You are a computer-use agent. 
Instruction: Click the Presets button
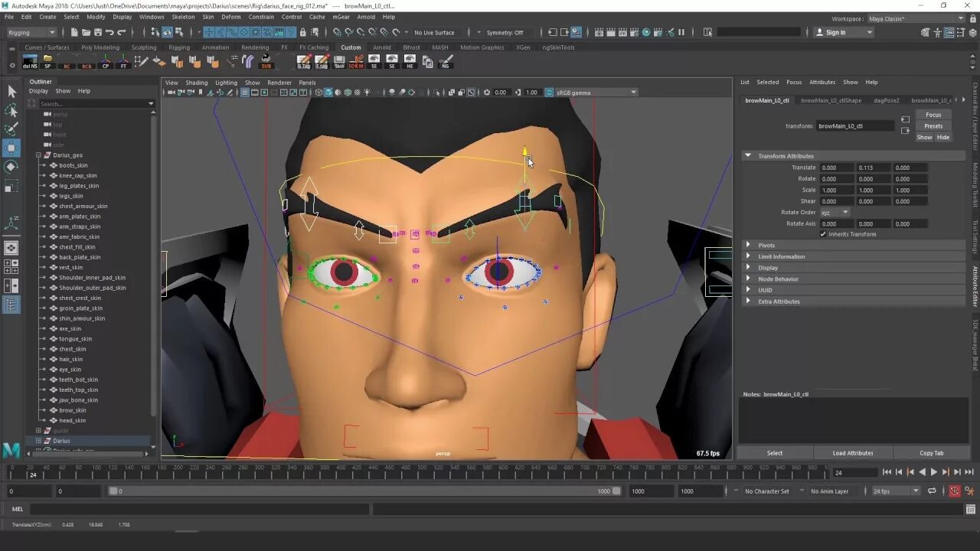pyautogui.click(x=933, y=126)
